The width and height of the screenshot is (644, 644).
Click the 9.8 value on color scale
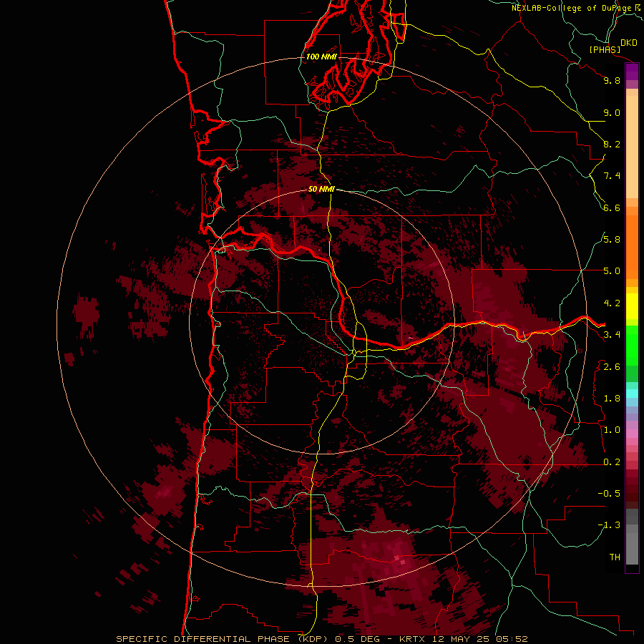(612, 80)
